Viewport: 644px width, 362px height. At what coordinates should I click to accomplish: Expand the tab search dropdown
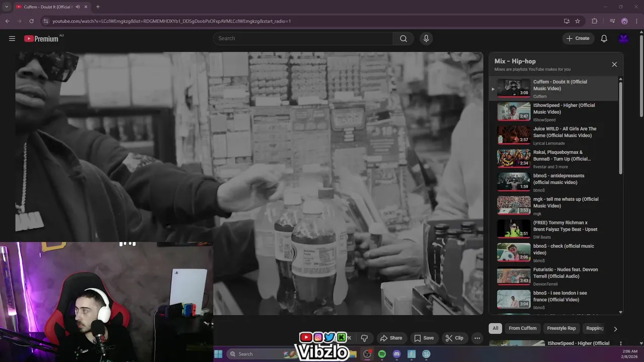coord(7,7)
